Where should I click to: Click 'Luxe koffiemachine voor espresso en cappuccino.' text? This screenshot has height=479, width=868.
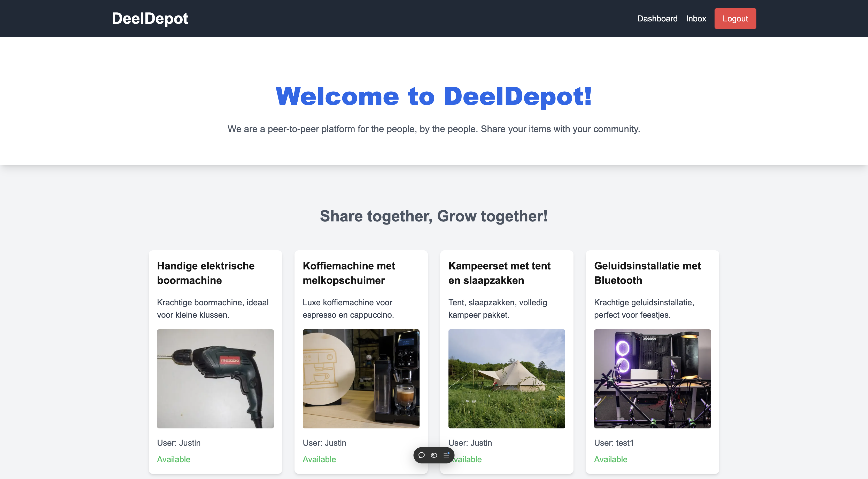click(348, 309)
